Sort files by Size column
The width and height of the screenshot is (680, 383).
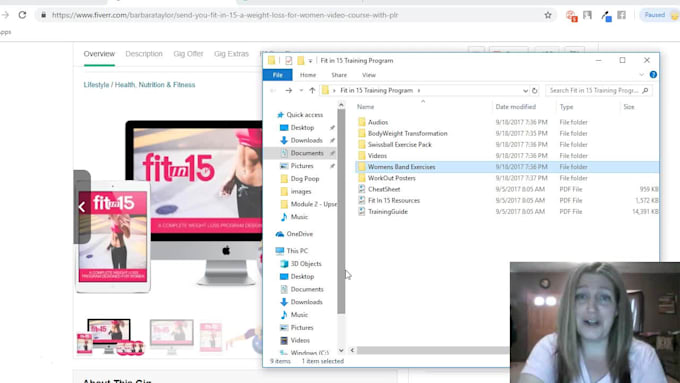[x=629, y=107]
